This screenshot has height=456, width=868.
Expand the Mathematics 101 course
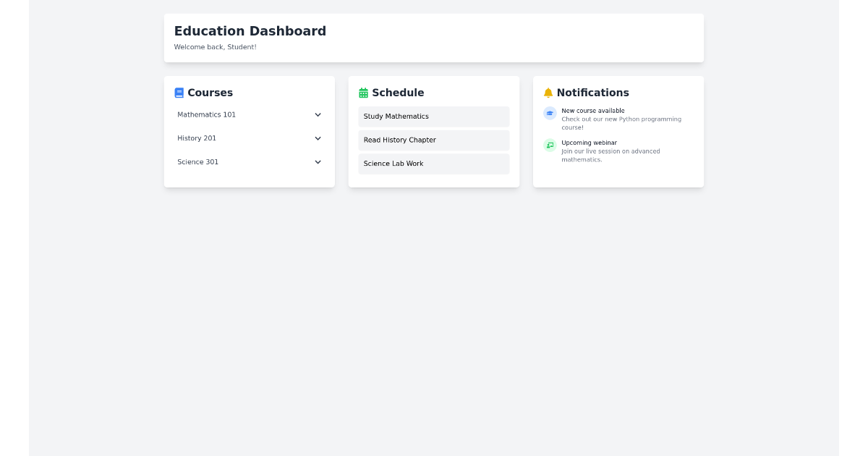coord(249,114)
